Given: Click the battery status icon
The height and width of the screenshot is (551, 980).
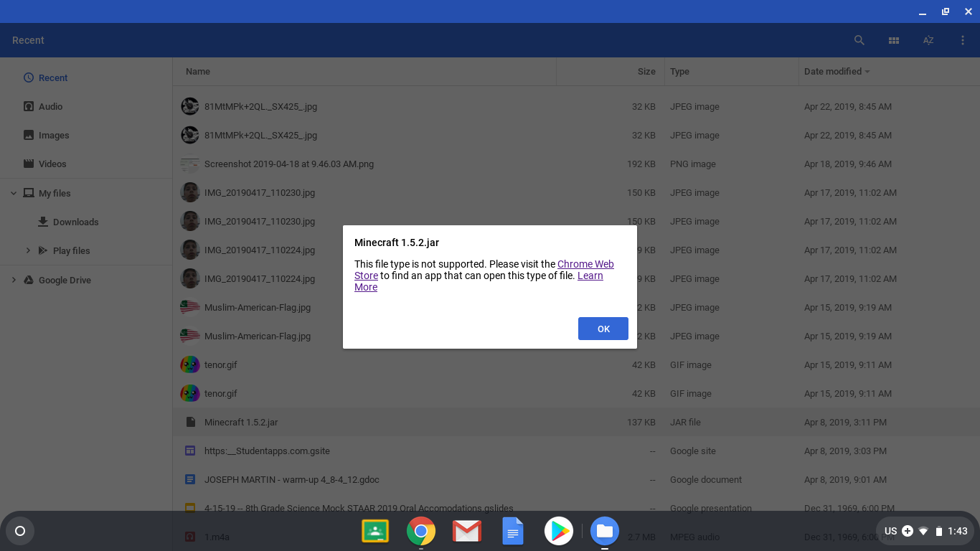Looking at the screenshot, I should pyautogui.click(x=939, y=531).
